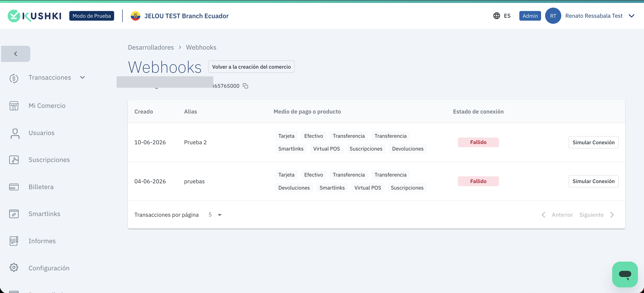Copy the merchant ID with copy icon
This screenshot has width=644, height=293.
click(246, 86)
